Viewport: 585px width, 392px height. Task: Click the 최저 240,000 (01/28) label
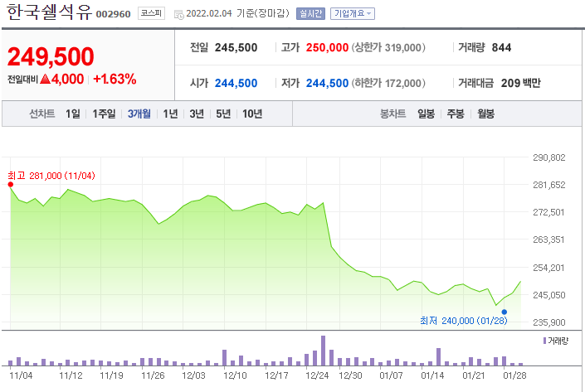coord(464,321)
